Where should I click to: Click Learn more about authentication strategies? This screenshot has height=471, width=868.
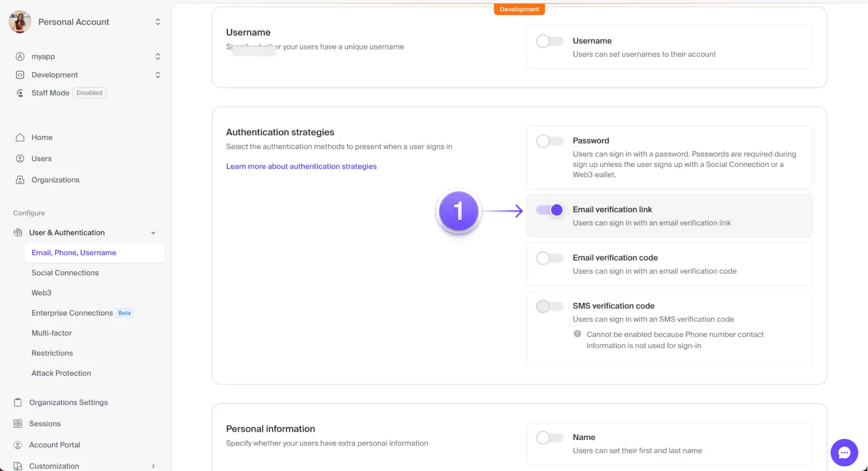click(x=301, y=166)
